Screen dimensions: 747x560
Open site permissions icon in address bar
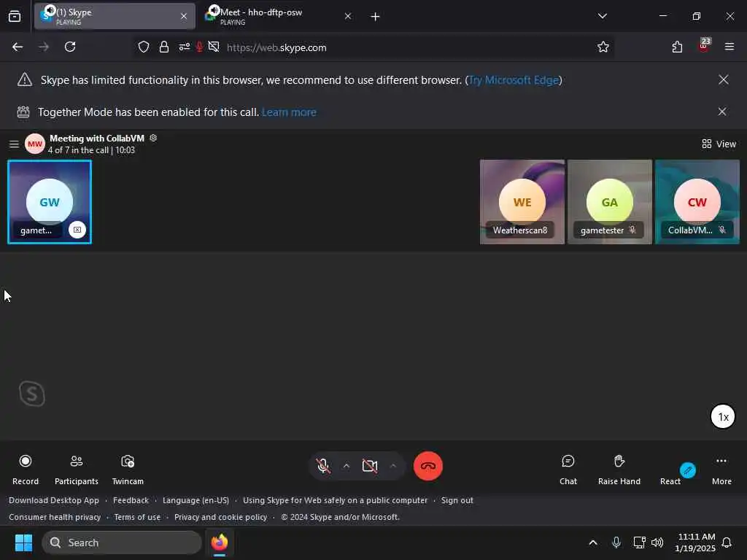[x=185, y=47]
